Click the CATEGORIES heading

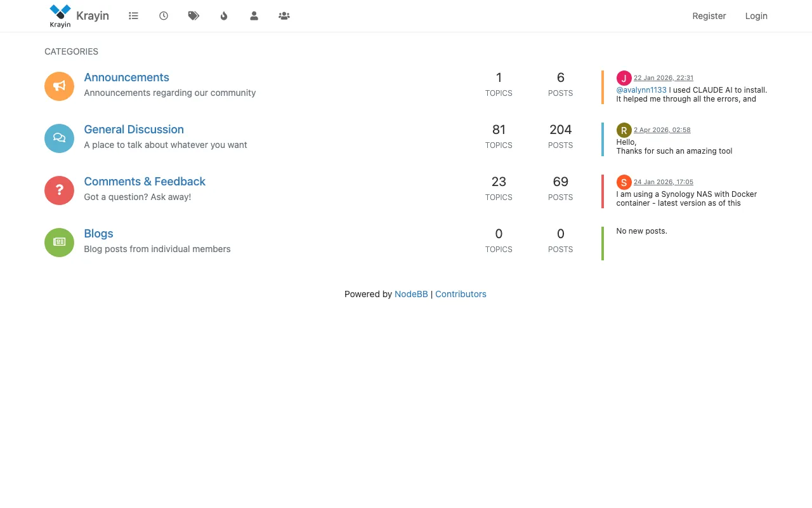[x=71, y=51]
